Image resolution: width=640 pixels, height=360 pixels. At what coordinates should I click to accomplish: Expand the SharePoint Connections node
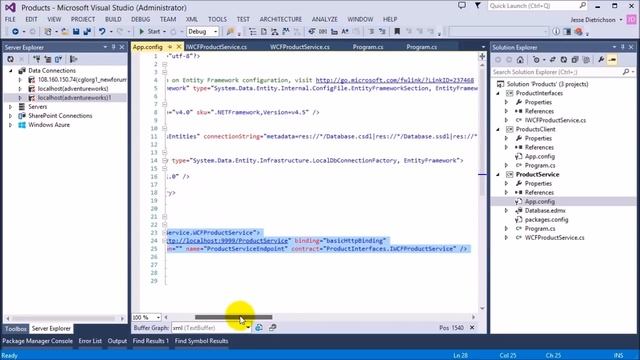click(11, 116)
